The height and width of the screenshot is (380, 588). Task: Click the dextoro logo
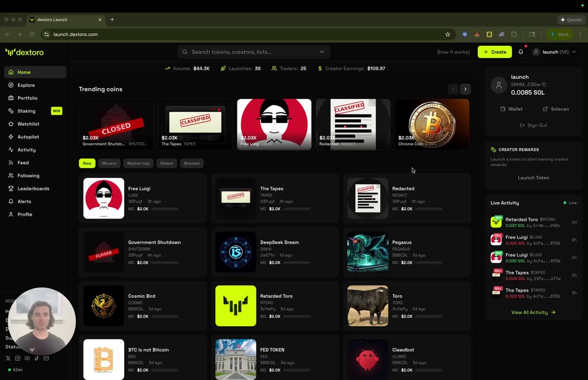click(25, 52)
